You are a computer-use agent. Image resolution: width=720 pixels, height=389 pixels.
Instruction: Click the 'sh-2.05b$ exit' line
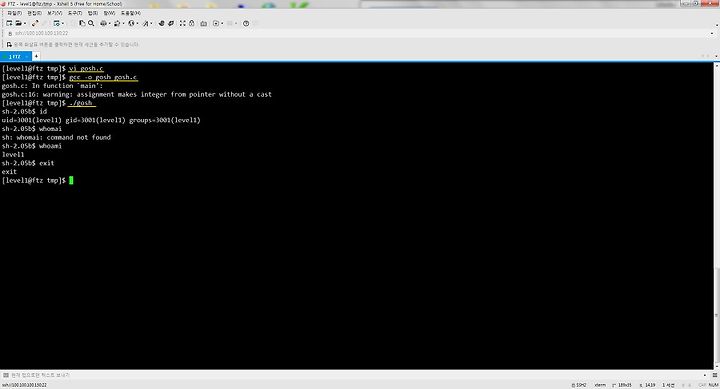click(x=28, y=163)
